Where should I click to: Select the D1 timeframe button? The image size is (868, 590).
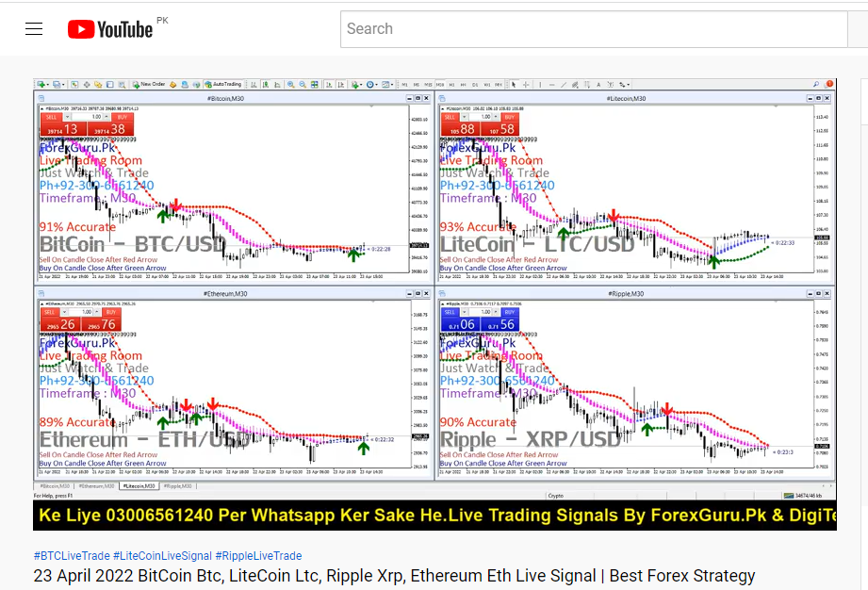click(x=475, y=85)
